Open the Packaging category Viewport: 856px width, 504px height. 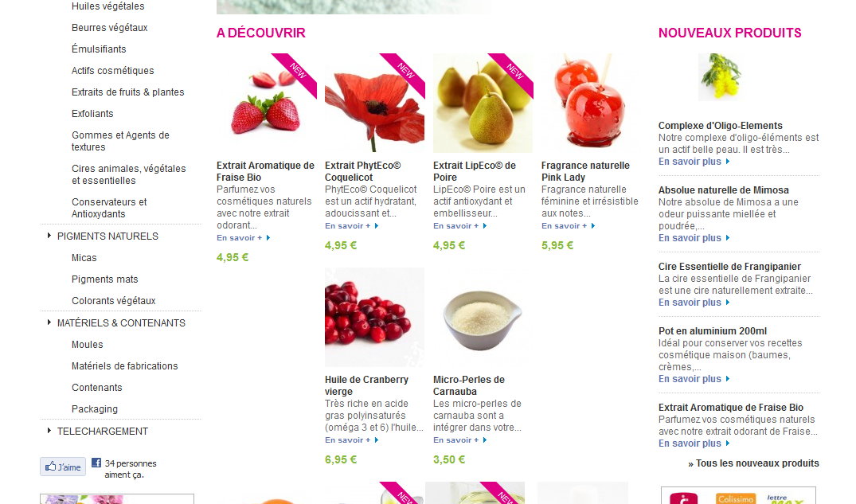pyautogui.click(x=95, y=409)
